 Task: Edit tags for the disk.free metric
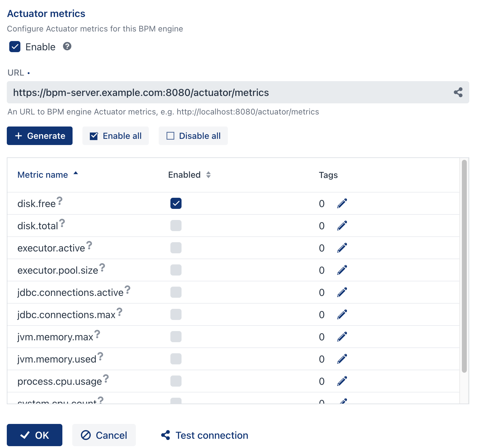tap(342, 203)
